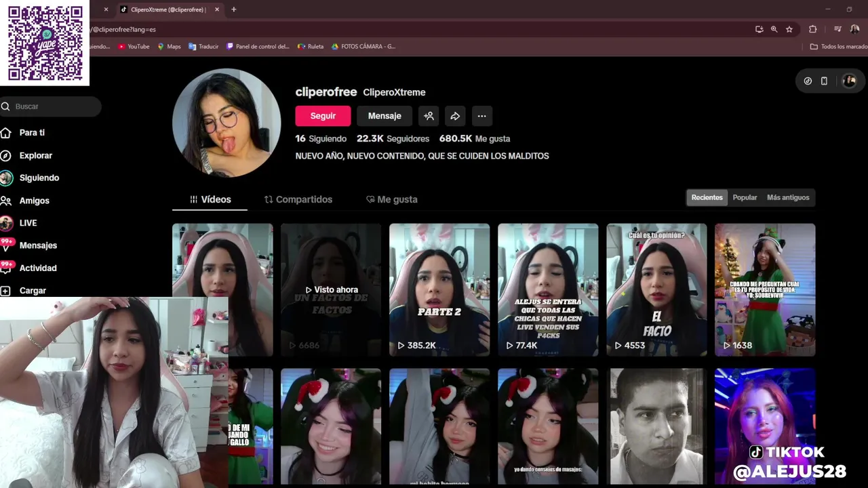Click the Para ti home icon
Viewport: 868px width, 488px height.
pos(5,133)
